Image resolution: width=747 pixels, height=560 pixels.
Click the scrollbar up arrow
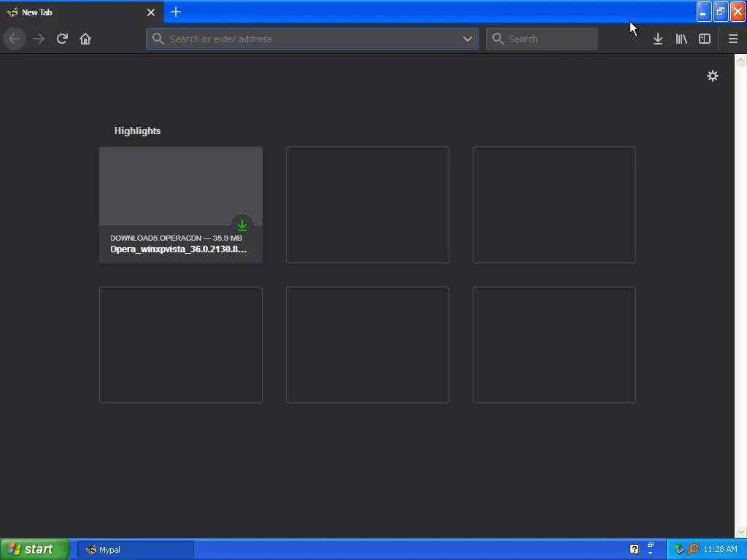[x=740, y=60]
